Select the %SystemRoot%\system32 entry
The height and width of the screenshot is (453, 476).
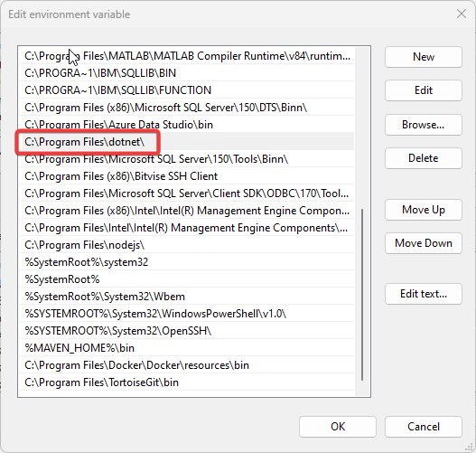187,262
